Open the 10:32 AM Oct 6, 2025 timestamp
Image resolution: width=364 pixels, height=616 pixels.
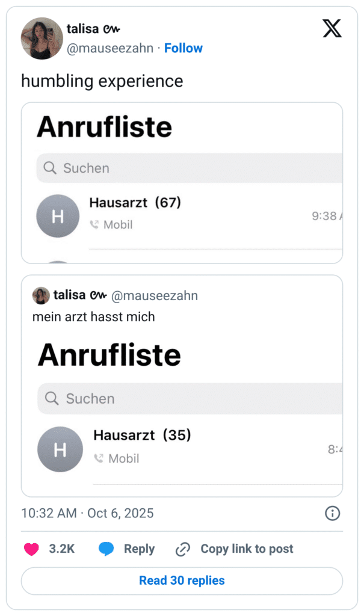(x=87, y=513)
